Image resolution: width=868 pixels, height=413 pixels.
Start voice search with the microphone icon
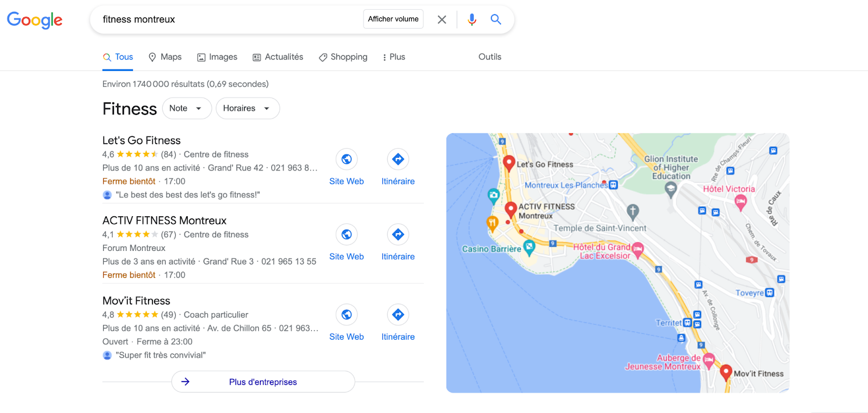pos(472,20)
